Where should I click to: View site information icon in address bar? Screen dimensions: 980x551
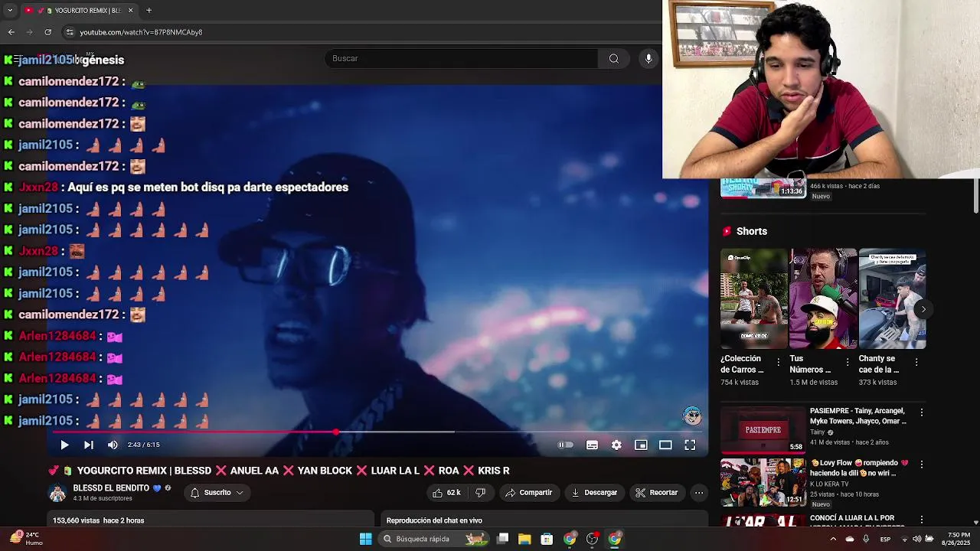click(70, 32)
